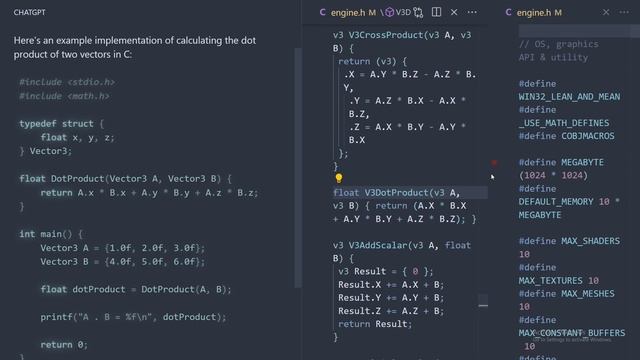Open more actions menu of middle editor
Image resolution: width=640 pixels, height=360 pixels.
click(x=472, y=12)
